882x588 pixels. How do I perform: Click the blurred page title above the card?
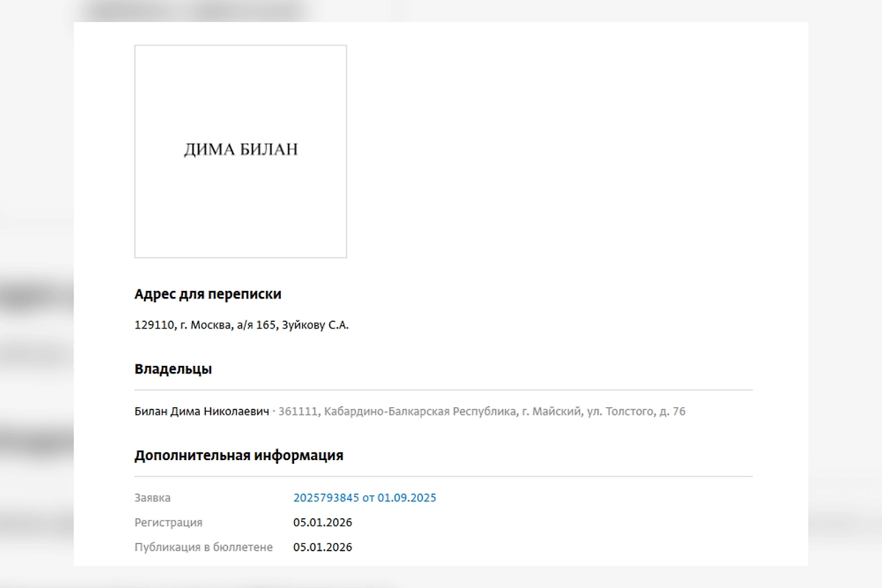(x=195, y=10)
